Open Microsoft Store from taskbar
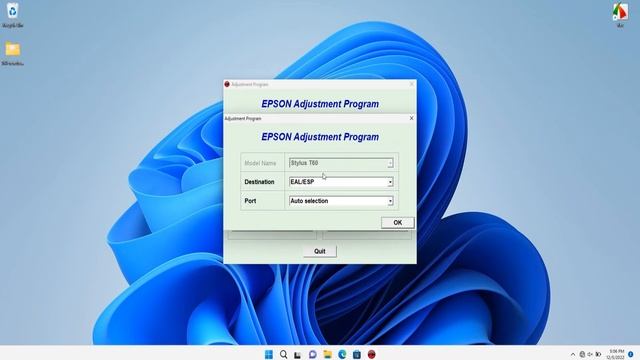This screenshot has height=360, width=640. pos(357,354)
